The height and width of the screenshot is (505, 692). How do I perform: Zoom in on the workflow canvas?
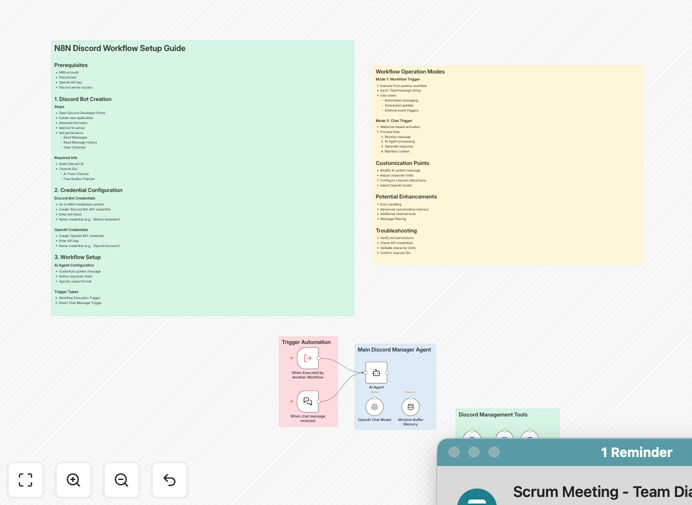[73, 479]
